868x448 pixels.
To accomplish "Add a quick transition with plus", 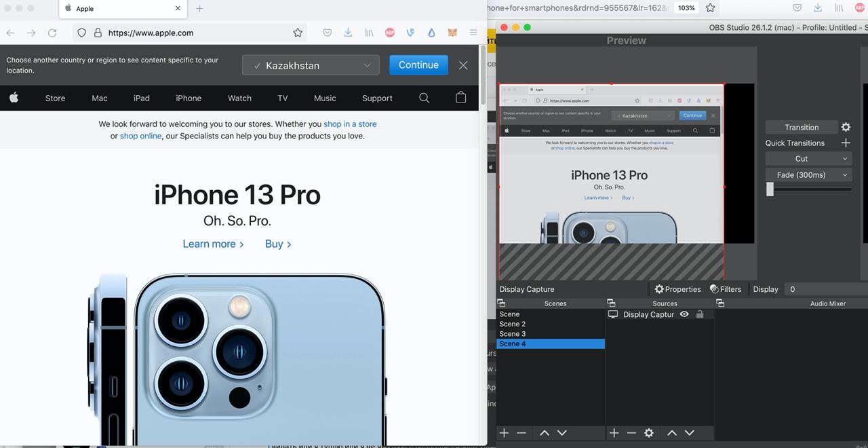I will coord(846,143).
